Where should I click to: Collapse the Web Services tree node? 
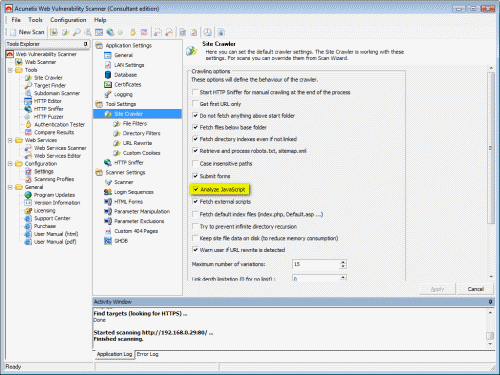(10, 140)
